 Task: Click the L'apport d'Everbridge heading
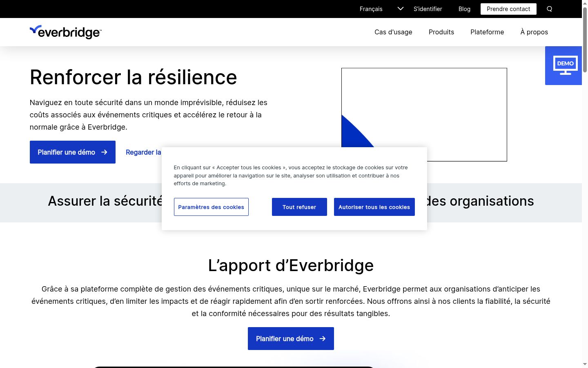pos(291,265)
